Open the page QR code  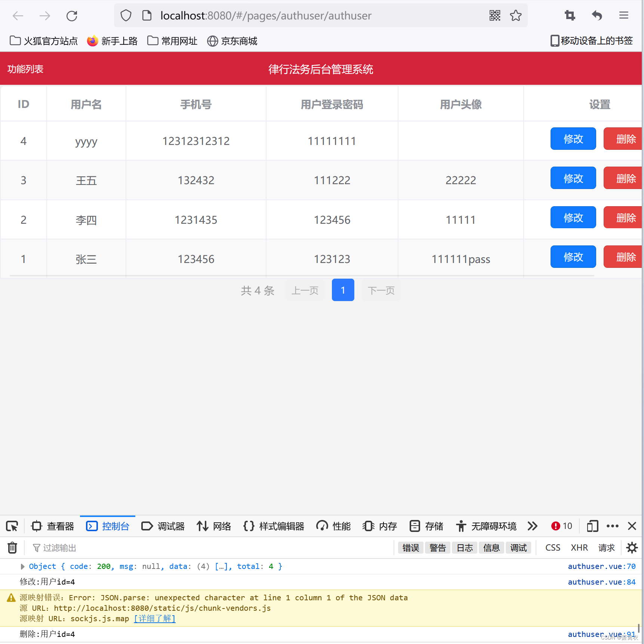[495, 15]
